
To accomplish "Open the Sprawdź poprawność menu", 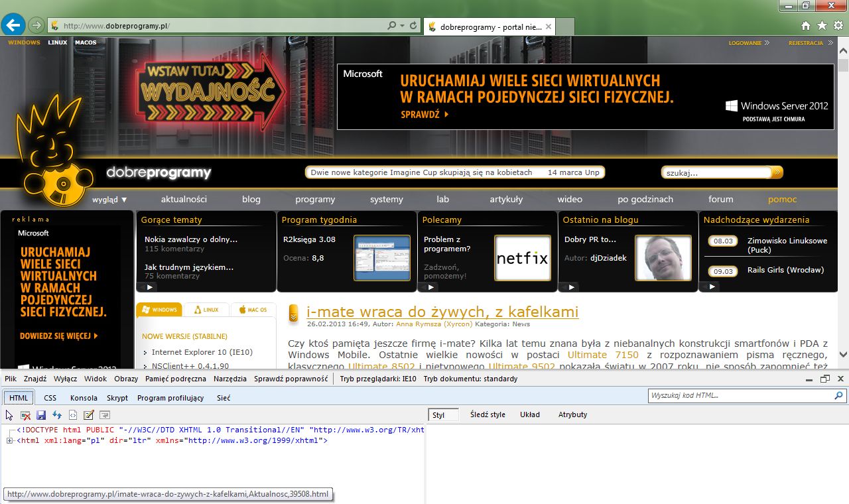I will pos(291,379).
